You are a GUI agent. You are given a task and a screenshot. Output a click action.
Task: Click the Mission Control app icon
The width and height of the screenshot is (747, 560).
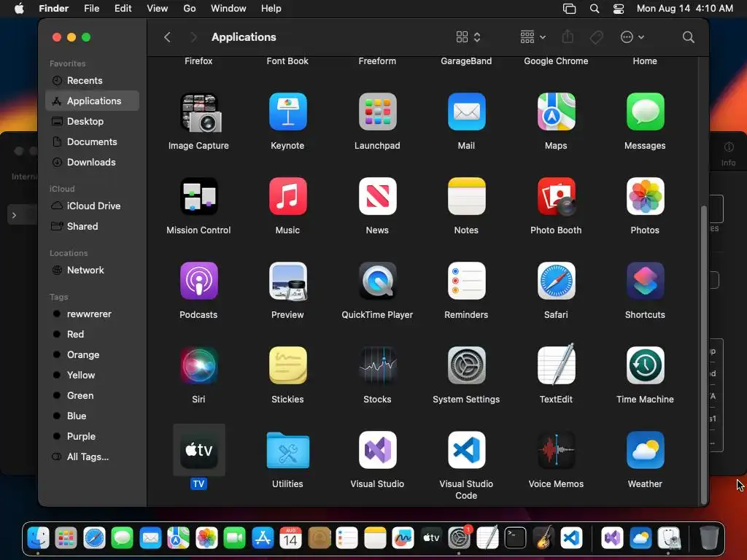point(198,196)
